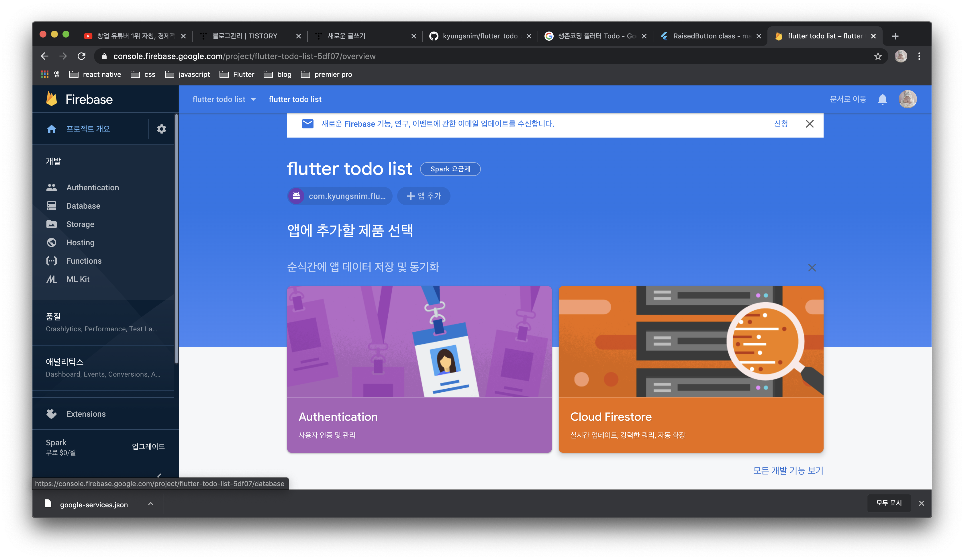This screenshot has width=964, height=560.
Task: Bookmark page with the star icon
Action: [877, 56]
